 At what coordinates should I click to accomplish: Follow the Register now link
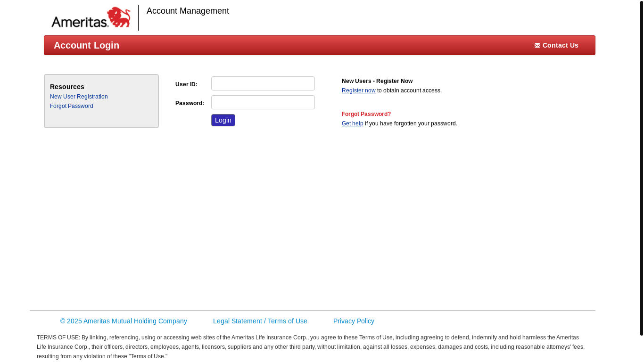(359, 90)
